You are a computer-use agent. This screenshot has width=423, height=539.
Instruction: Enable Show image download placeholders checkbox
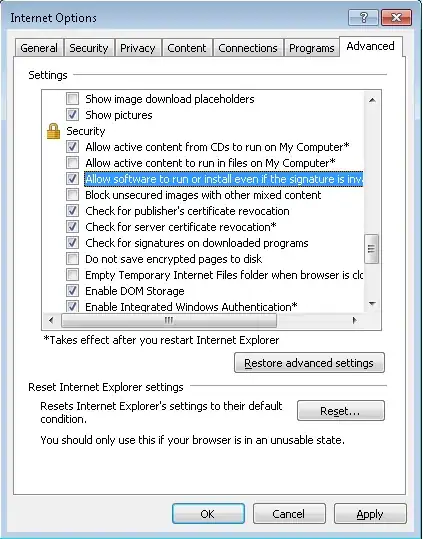pyautogui.click(x=73, y=99)
